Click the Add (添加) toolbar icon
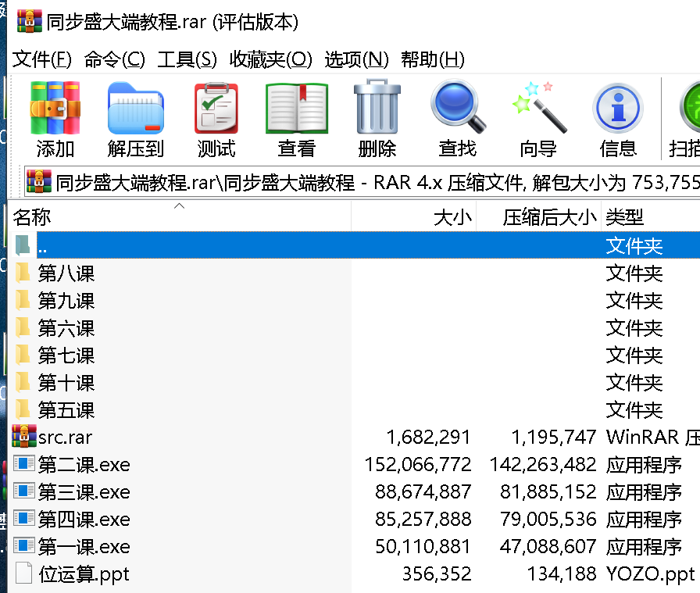Image resolution: width=700 pixels, height=593 pixels. pyautogui.click(x=55, y=108)
